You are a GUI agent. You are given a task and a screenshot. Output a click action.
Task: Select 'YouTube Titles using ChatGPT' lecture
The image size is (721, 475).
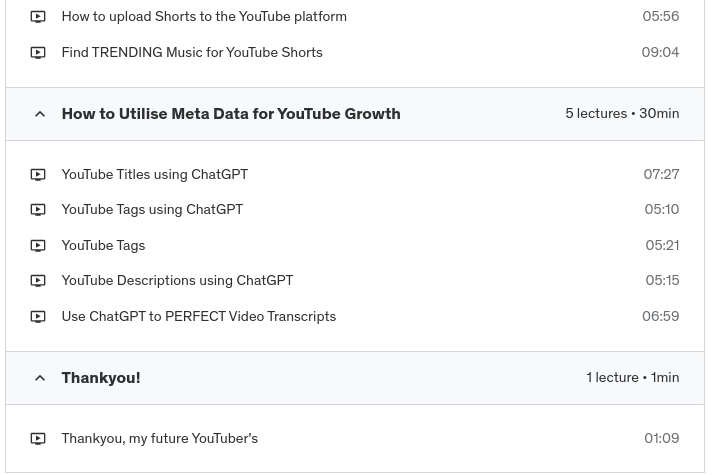[154, 175]
